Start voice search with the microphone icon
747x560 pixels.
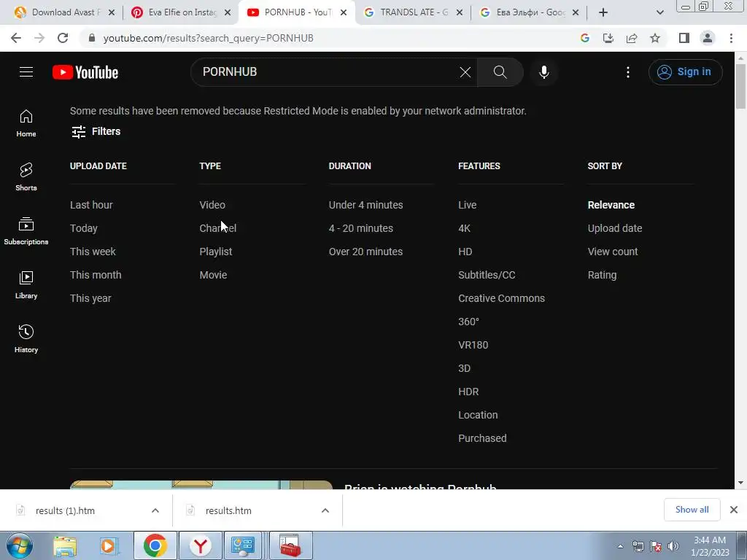click(543, 72)
